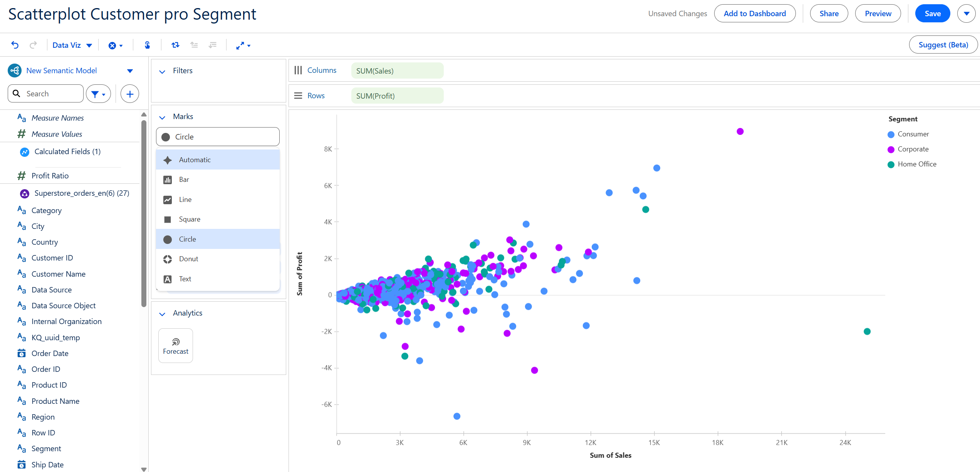This screenshot has width=980, height=472.
Task: Collapse the Filters section chevron
Action: click(x=162, y=71)
